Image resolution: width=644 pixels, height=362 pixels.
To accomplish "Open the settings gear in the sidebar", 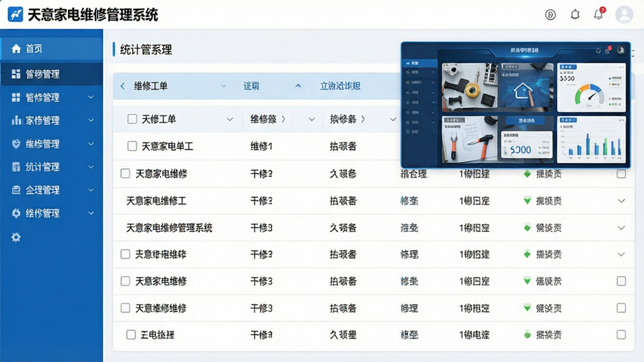I will tap(16, 237).
